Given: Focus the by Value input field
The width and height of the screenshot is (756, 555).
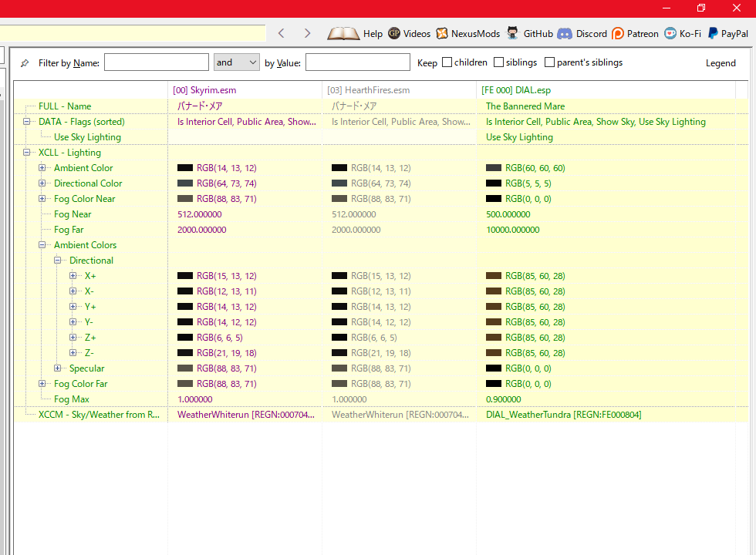Looking at the screenshot, I should 358,62.
